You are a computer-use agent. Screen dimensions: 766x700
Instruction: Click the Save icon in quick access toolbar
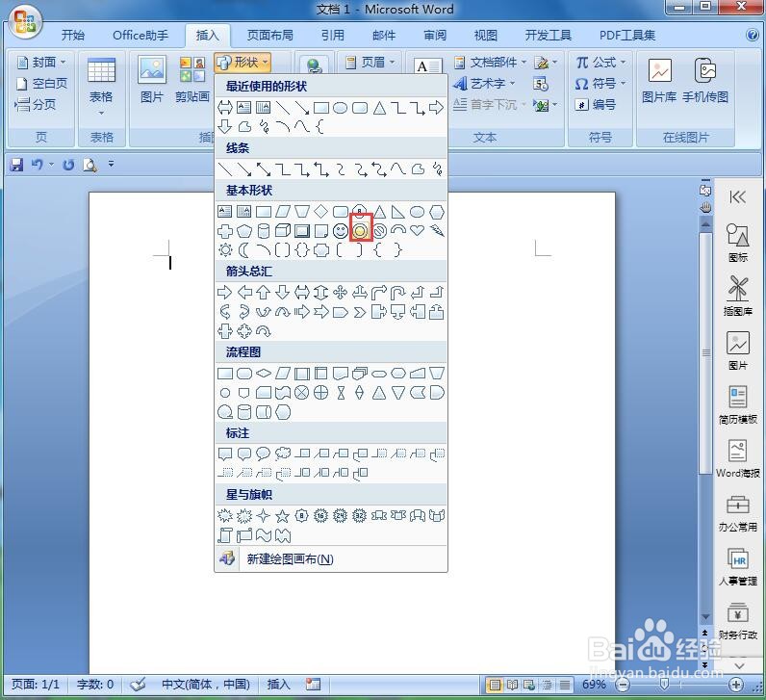click(x=16, y=165)
